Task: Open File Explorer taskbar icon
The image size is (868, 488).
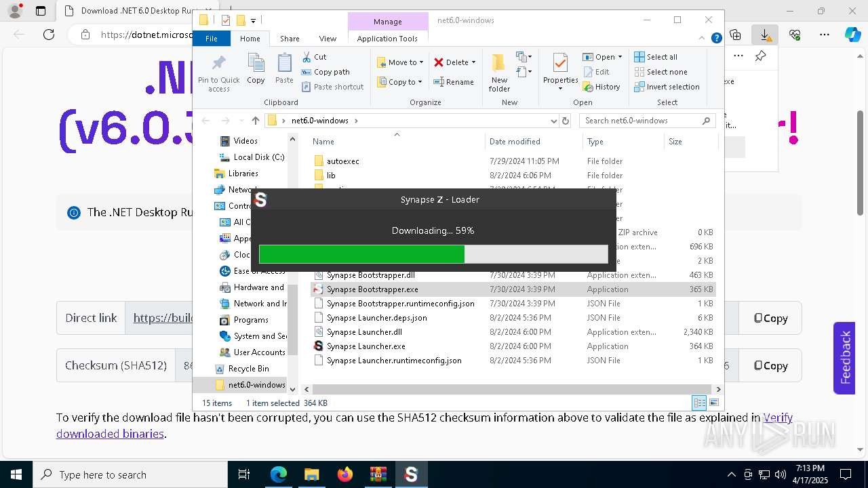Action: pyautogui.click(x=312, y=474)
